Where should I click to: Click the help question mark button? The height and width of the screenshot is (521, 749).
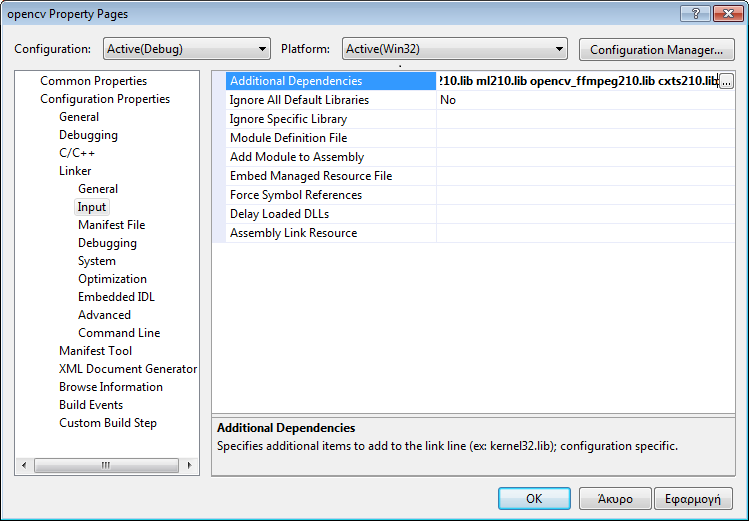[x=696, y=14]
